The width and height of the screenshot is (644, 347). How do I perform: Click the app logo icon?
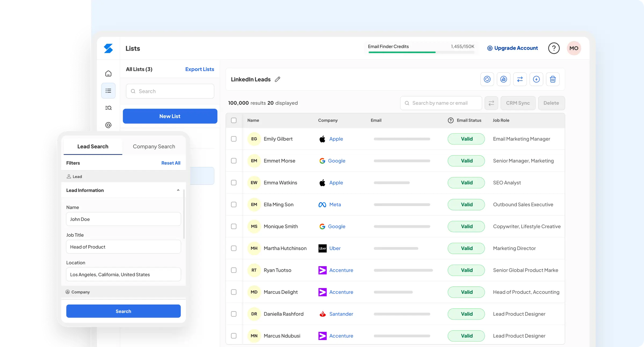pos(108,48)
